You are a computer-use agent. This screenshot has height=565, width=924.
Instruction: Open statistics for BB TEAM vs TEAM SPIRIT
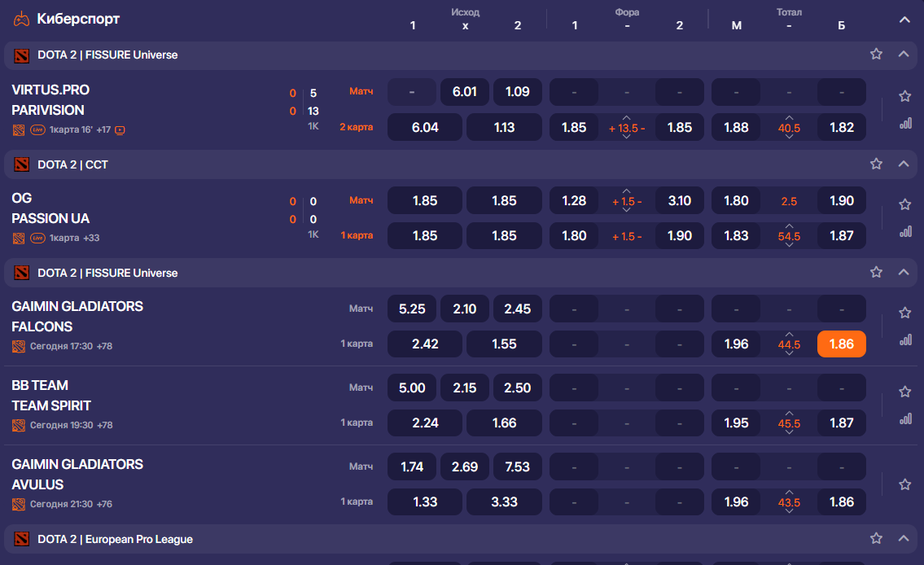tap(906, 419)
